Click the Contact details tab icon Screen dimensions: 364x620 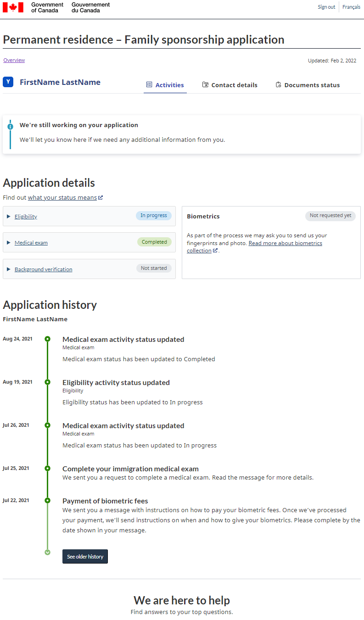click(205, 84)
